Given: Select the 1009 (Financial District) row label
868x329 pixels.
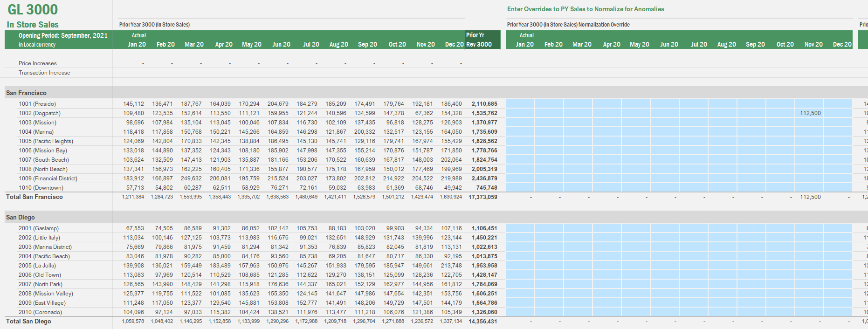Looking at the screenshot, I should pos(48,178).
